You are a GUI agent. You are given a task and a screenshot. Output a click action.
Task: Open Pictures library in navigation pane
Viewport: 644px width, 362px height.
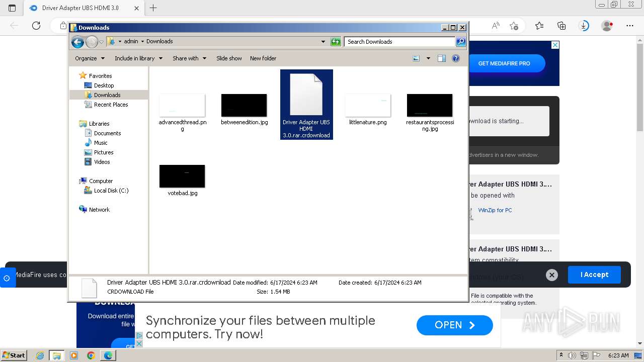pos(104,152)
